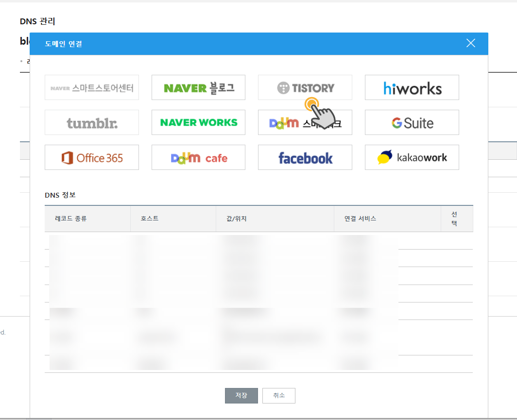Select the tumblr service card

(x=92, y=122)
